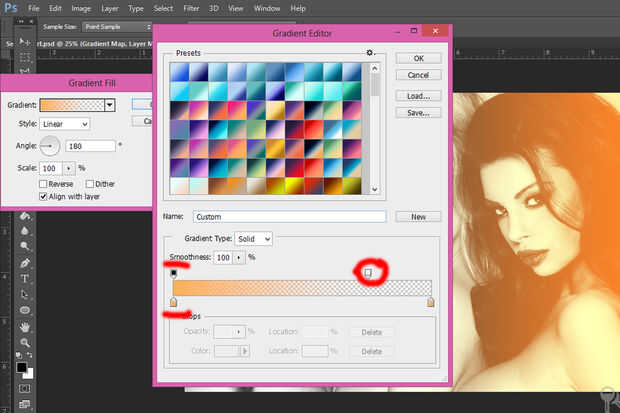Click OK in Gradient Editor

click(418, 59)
